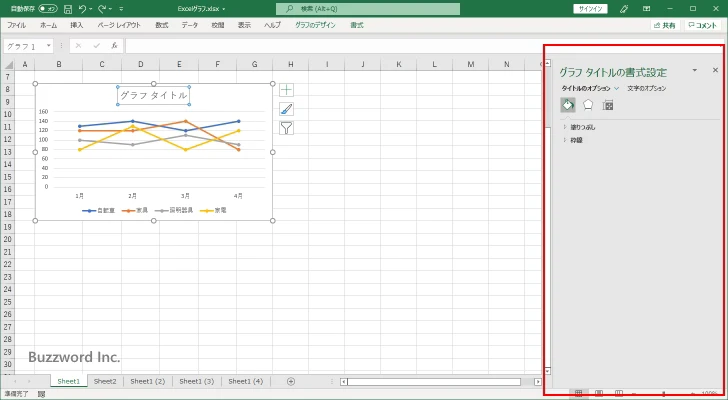The width and height of the screenshot is (728, 400).
Task: Switch to the 数式 ribbon tab
Action: [x=162, y=25]
